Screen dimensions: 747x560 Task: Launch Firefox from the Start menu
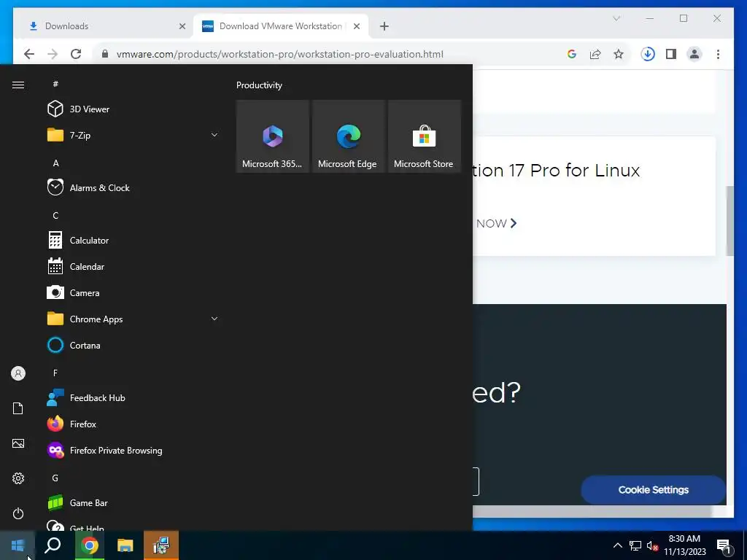[x=133, y=424]
